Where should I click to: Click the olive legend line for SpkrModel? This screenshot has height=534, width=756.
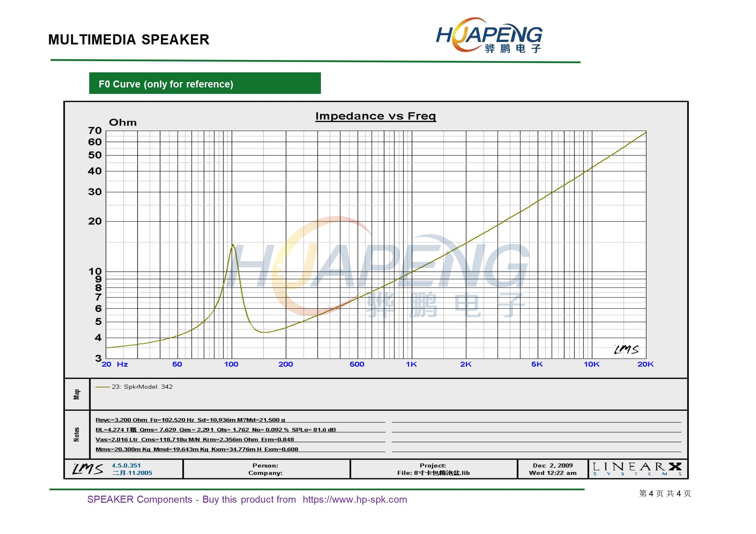pos(102,387)
